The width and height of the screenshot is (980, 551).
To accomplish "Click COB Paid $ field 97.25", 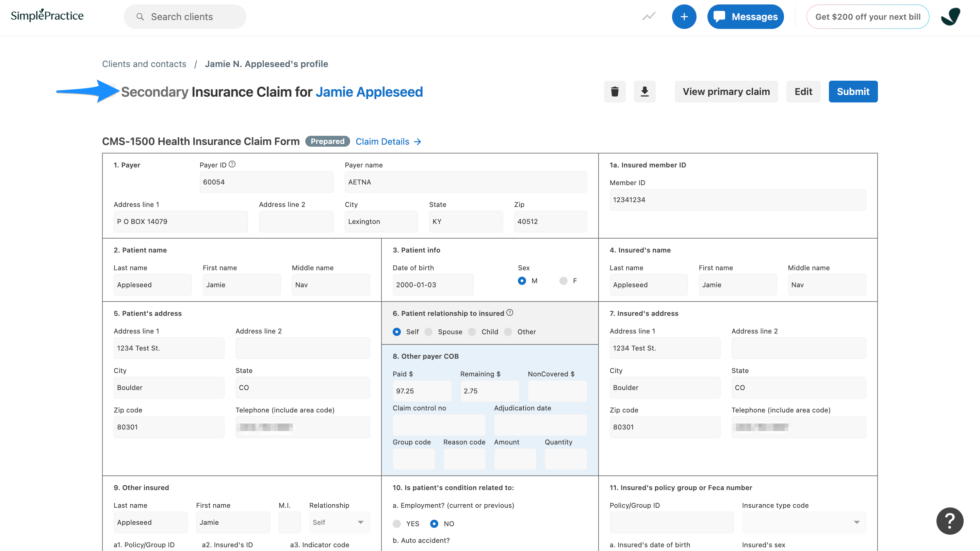I will tap(422, 391).
